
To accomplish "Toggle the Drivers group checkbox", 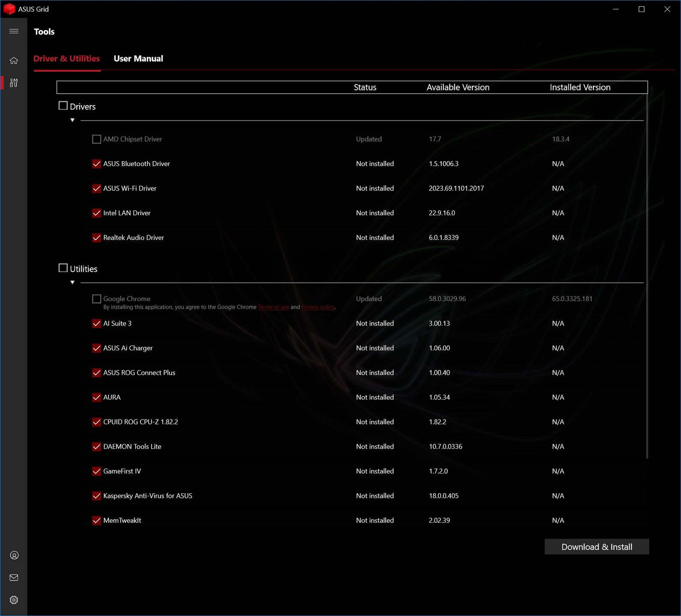I will [63, 106].
